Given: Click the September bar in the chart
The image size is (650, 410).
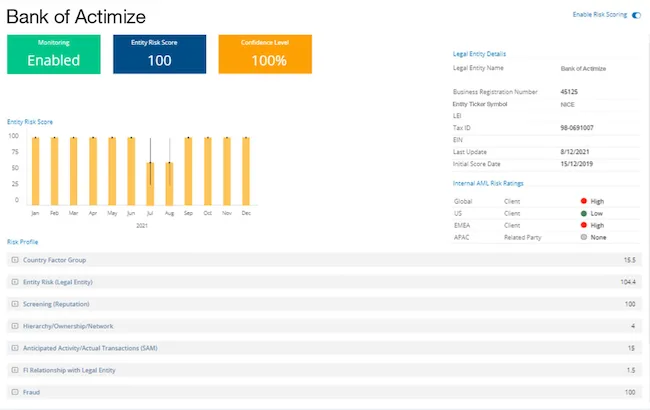Looking at the screenshot, I should (188, 171).
